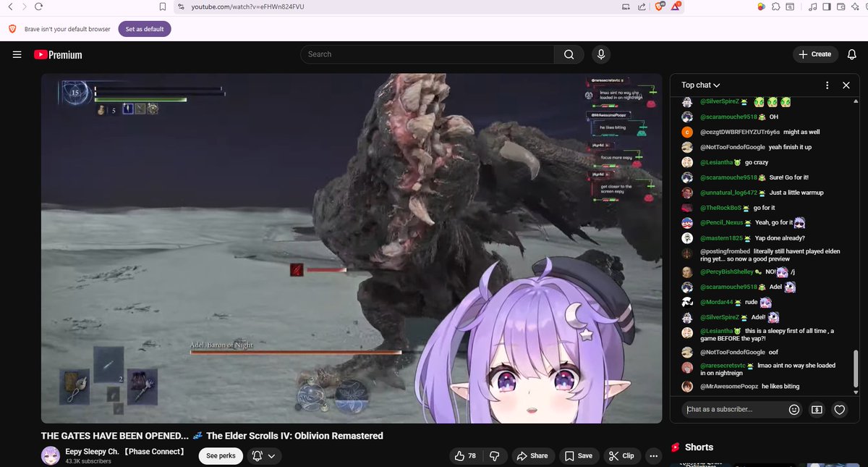Open the Brave playlist music note icon
This screenshot has width=868, height=467.
[x=813, y=7]
